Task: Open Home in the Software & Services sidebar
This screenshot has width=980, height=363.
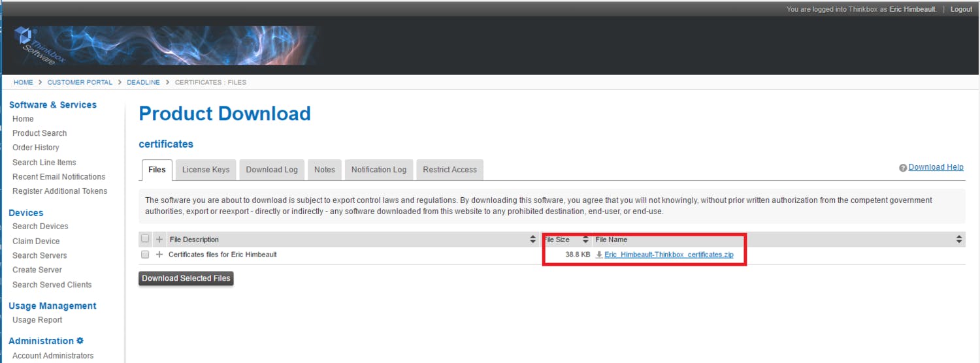Action: (x=23, y=119)
